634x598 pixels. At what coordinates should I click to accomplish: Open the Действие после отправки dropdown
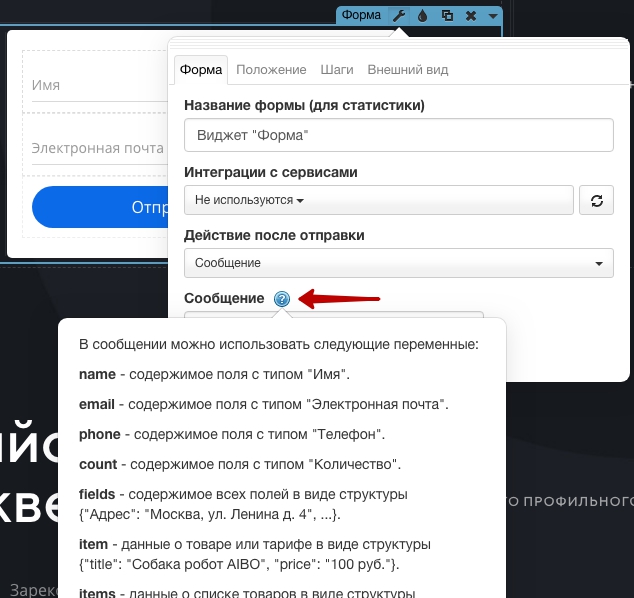click(399, 263)
